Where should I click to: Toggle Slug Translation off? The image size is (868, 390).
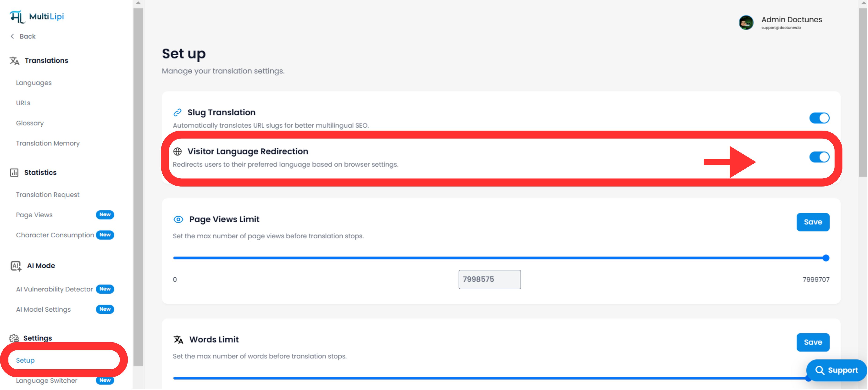[819, 118]
